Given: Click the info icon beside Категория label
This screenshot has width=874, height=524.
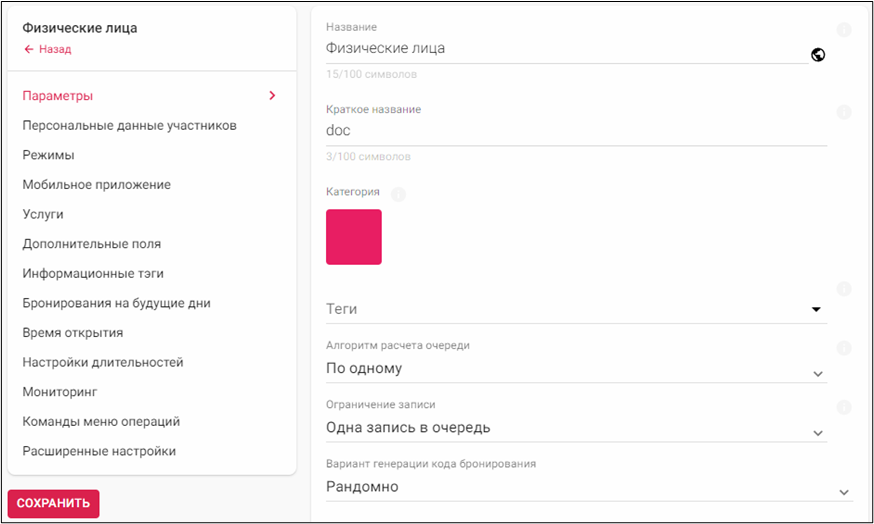Looking at the screenshot, I should (397, 194).
